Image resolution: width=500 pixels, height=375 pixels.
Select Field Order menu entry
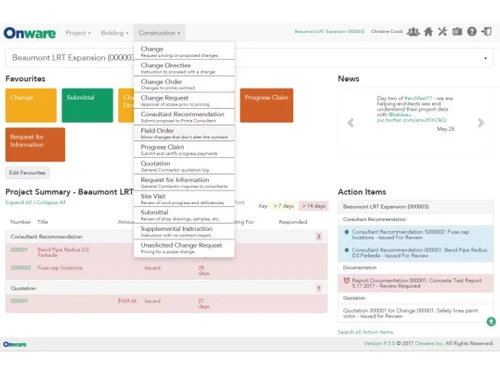point(184,133)
